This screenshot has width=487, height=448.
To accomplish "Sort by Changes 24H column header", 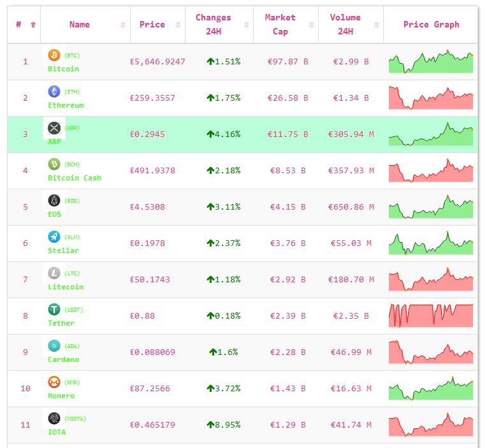I will pyautogui.click(x=214, y=24).
